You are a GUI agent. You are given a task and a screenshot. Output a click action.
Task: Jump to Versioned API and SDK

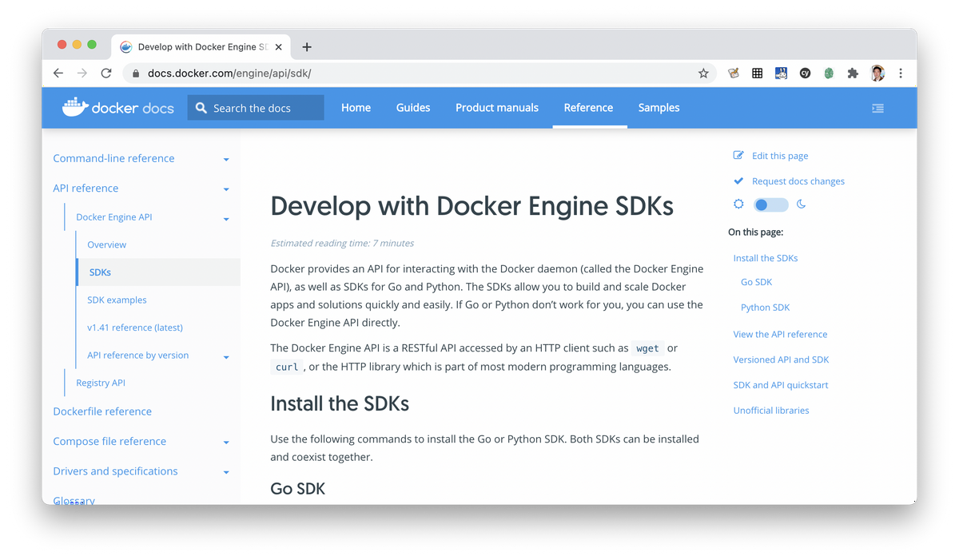coord(781,359)
